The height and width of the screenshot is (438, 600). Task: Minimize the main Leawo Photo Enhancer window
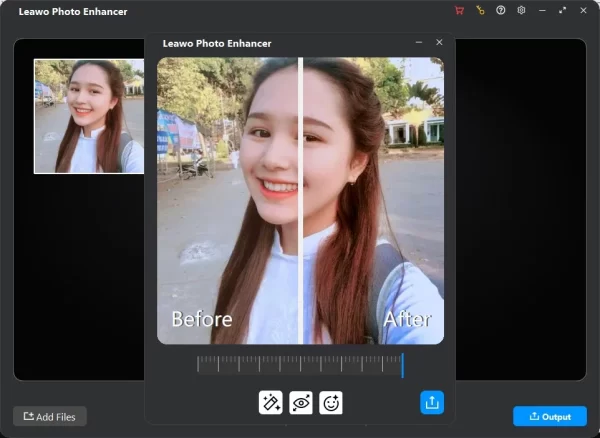pyautogui.click(x=542, y=10)
